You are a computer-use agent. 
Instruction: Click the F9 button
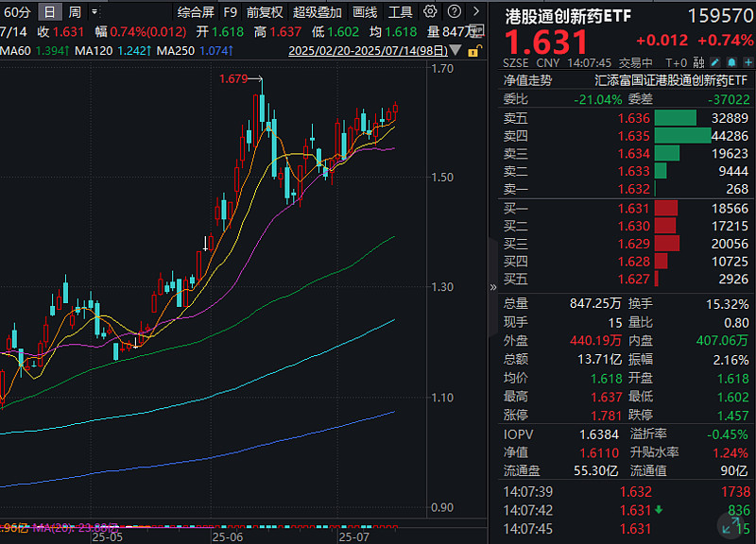230,12
